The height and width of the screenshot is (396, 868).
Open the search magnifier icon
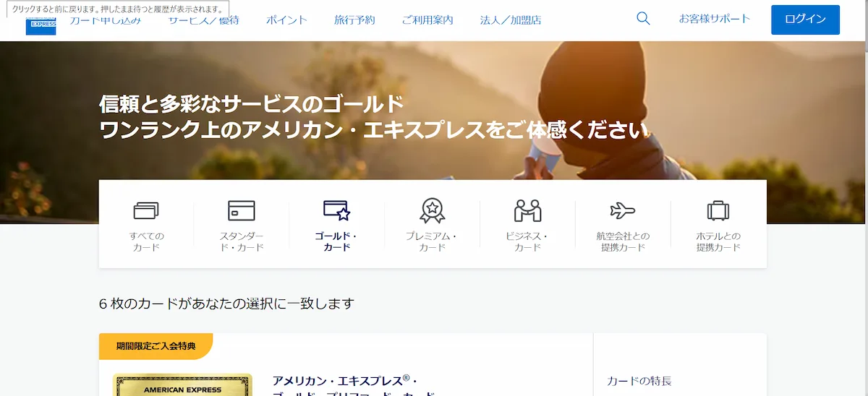point(643,19)
